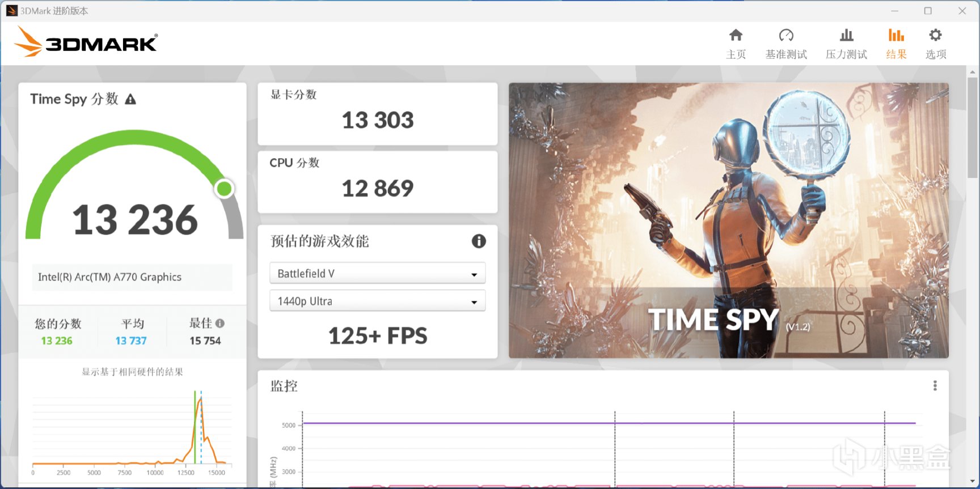Open the estimated game performance info icon

pos(479,241)
